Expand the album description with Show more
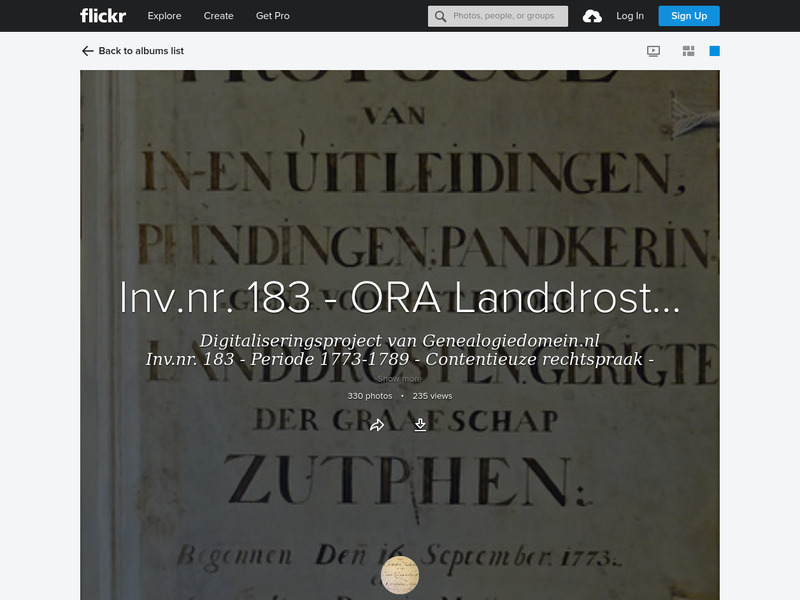Image resolution: width=800 pixels, height=600 pixels. pos(399,380)
